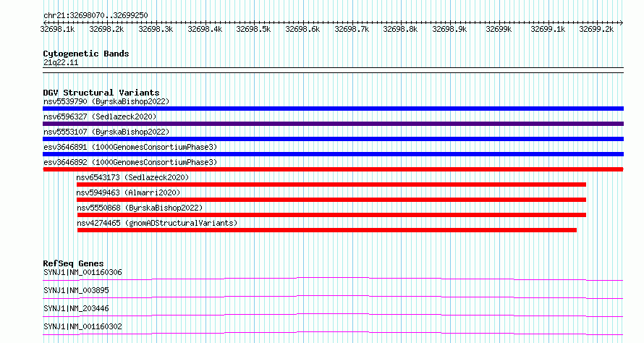Click the blue bar under nsv5539790
The width and height of the screenshot is (644, 343).
tap(333, 109)
